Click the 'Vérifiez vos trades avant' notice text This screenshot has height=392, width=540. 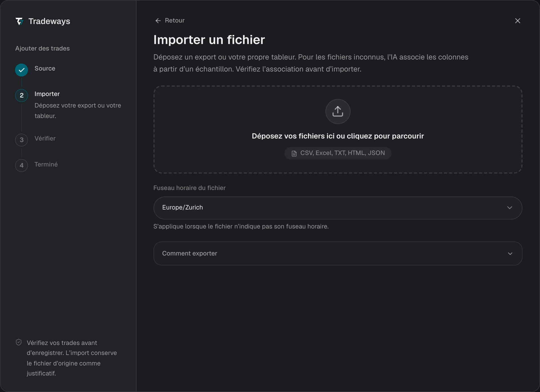[72, 358]
